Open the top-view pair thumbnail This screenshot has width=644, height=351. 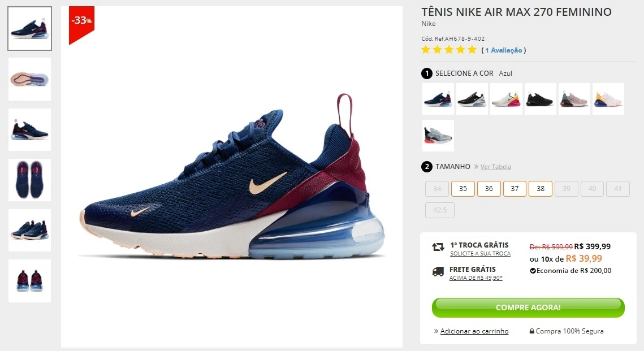coord(29,180)
